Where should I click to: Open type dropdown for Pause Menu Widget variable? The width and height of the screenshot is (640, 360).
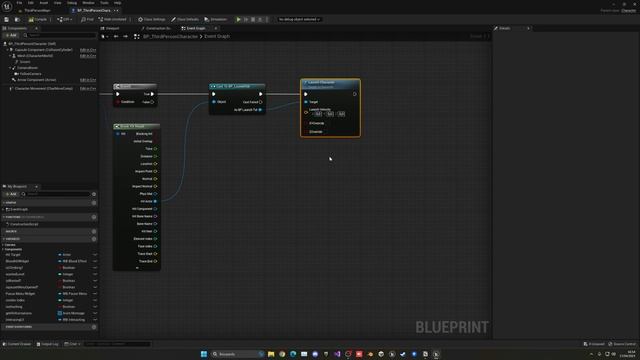click(x=74, y=294)
